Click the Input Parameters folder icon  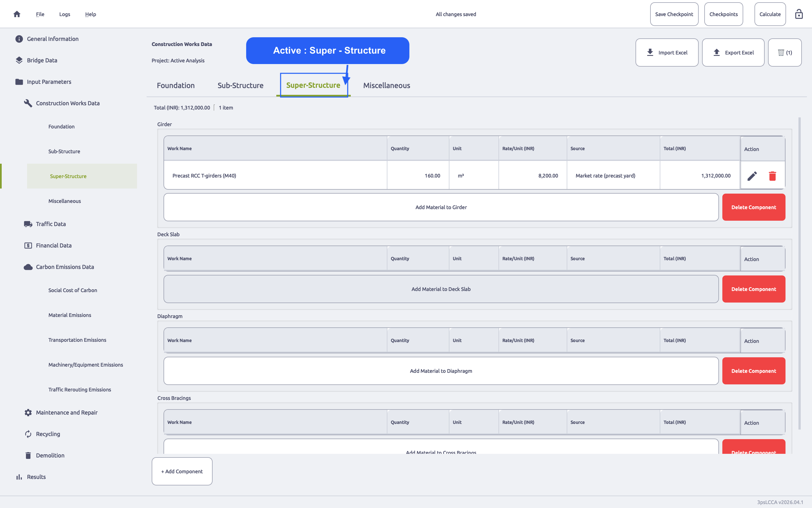click(x=19, y=82)
